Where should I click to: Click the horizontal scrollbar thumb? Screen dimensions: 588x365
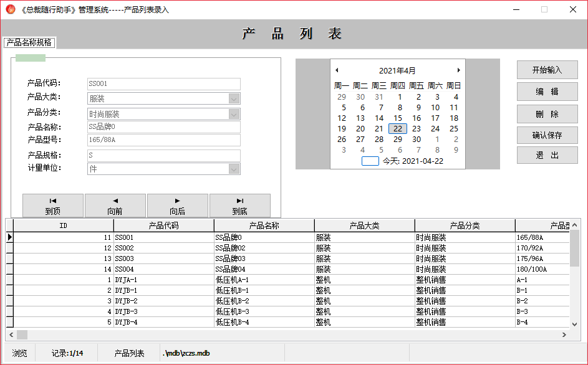(x=22, y=334)
